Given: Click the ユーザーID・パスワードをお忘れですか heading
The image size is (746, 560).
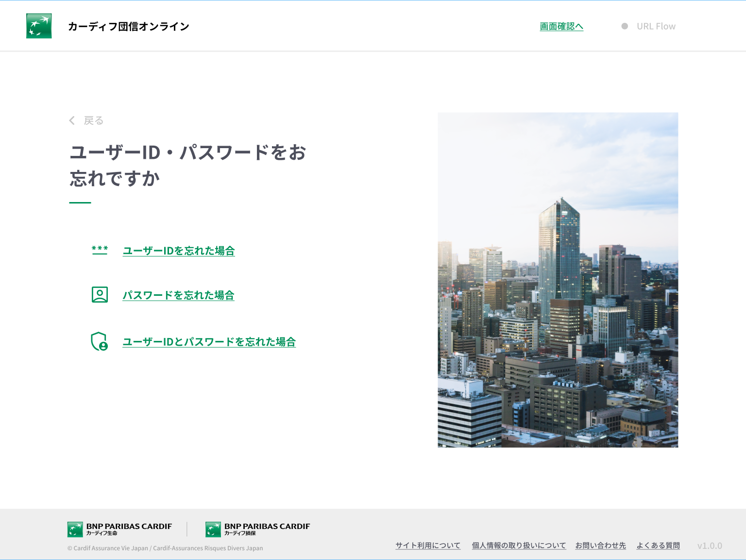Looking at the screenshot, I should click(188, 165).
